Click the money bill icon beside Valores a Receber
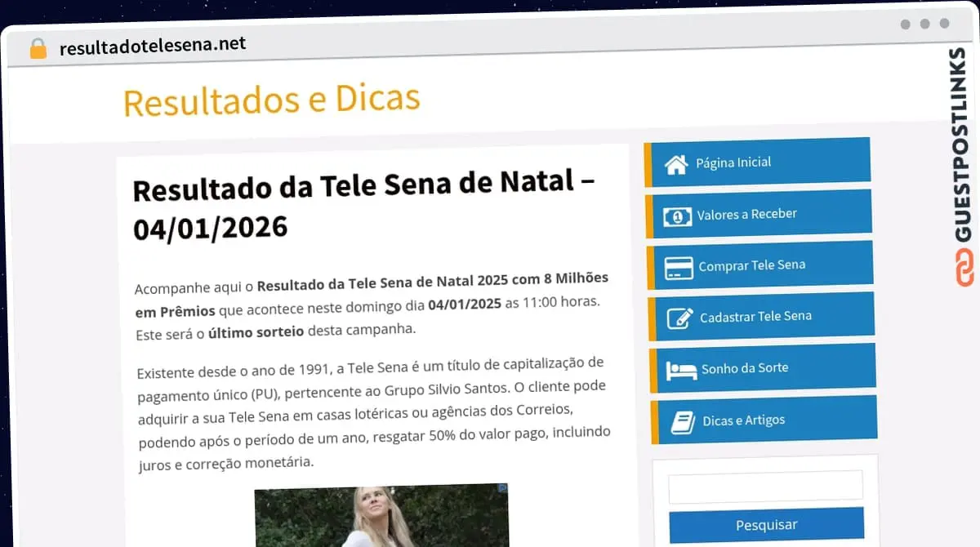Image resolution: width=980 pixels, height=547 pixels. 677,216
